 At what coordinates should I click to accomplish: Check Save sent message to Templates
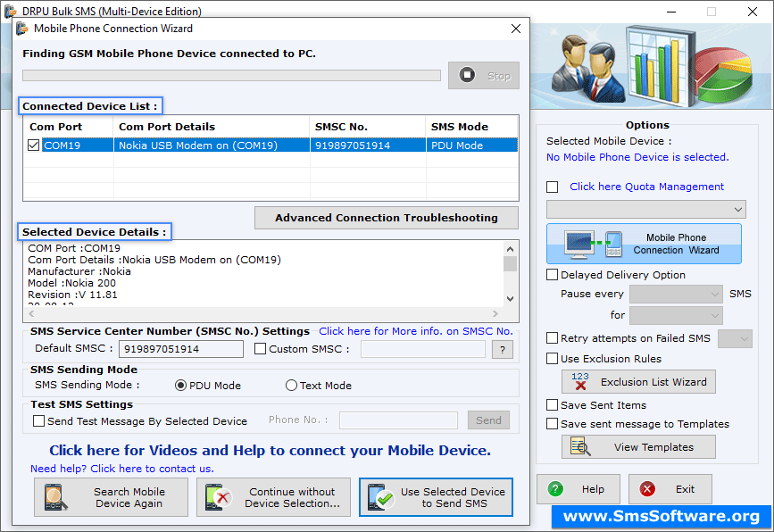pos(553,424)
